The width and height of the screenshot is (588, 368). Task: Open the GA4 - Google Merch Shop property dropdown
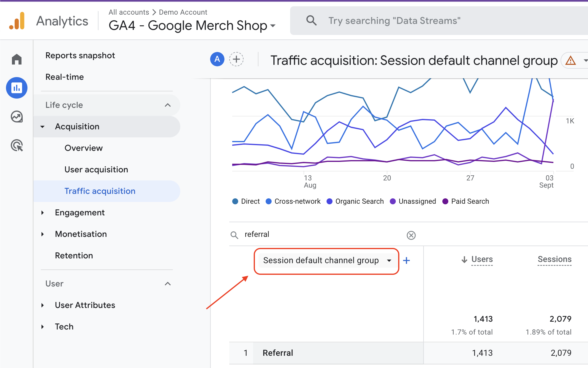click(x=192, y=26)
